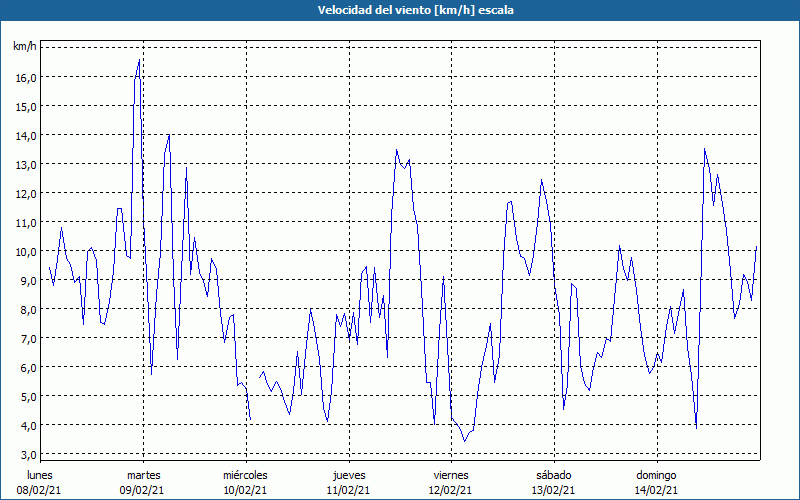Click the '09/02/21' date label
This screenshot has height=500, width=800.
pos(142,490)
